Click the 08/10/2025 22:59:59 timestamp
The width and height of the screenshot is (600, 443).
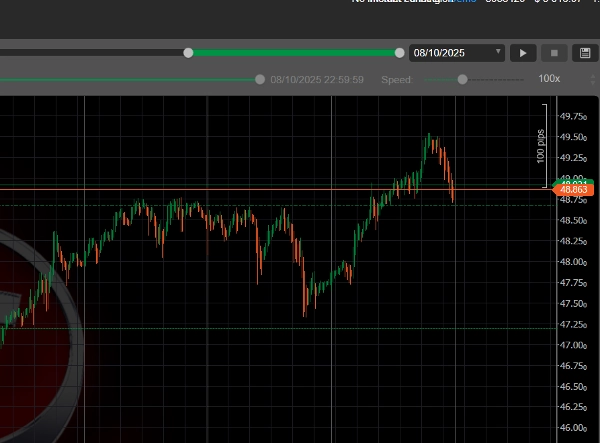click(317, 80)
